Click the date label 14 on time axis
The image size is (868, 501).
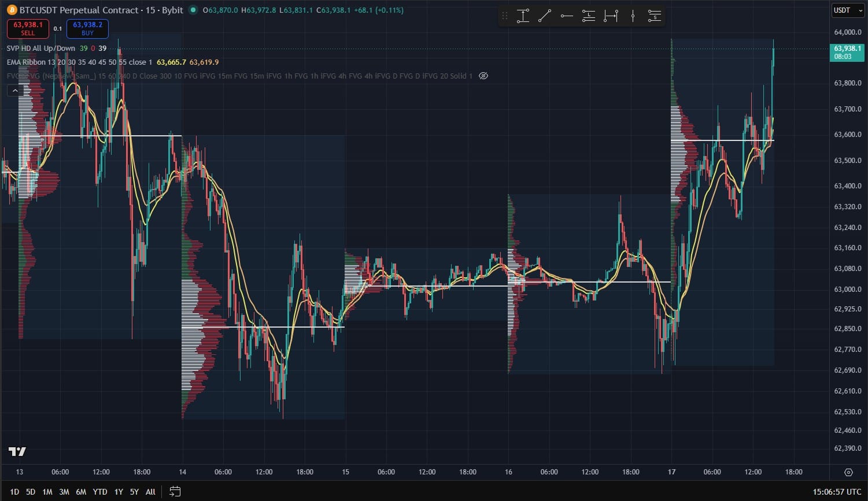coord(183,472)
